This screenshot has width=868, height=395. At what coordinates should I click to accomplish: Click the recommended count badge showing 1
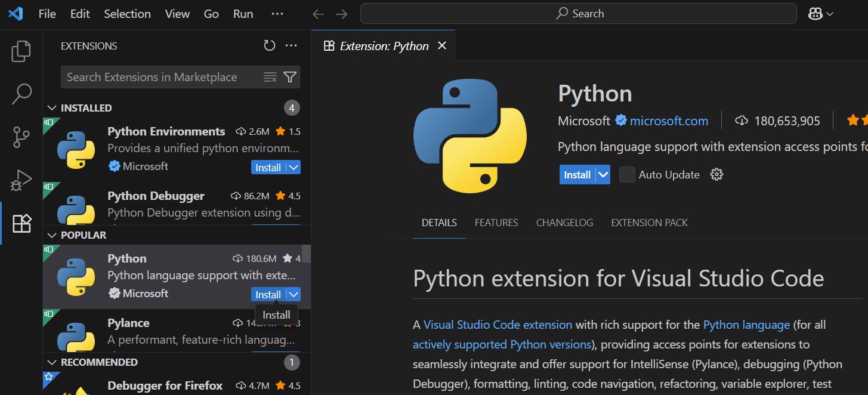[292, 362]
